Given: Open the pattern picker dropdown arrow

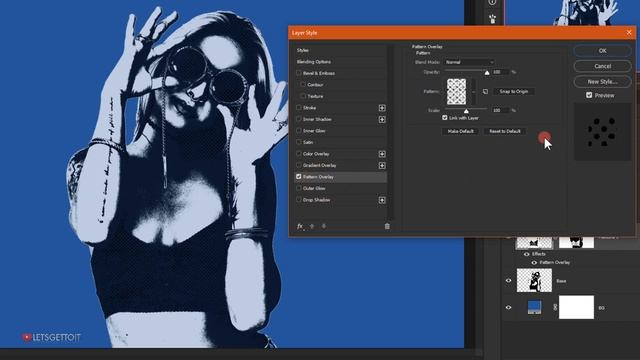Looking at the screenshot, I should (x=473, y=91).
